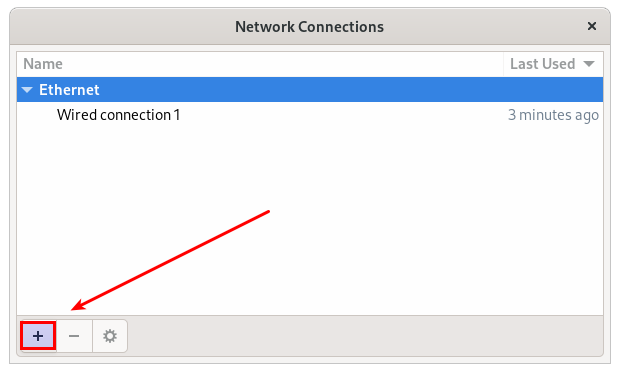This screenshot has height=373, width=620.
Task: Click the Network Connections title bar
Action: coord(310,27)
